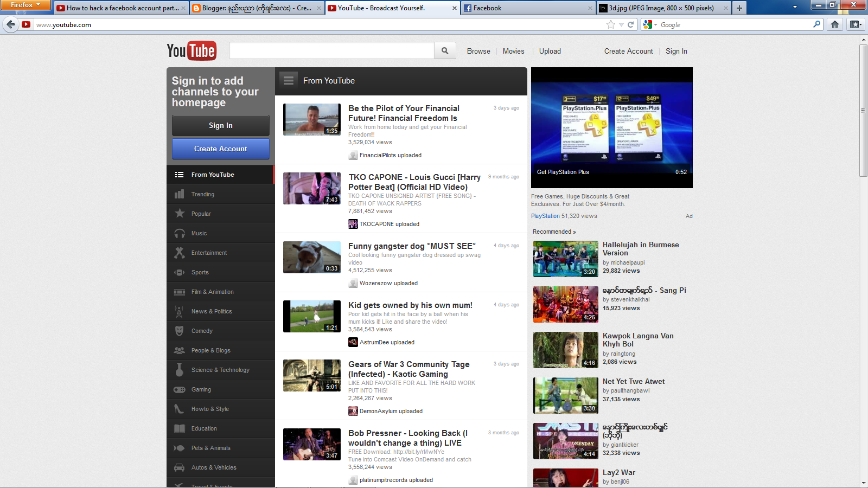
Task: Click the Firefox home button
Action: pyautogui.click(x=835, y=24)
